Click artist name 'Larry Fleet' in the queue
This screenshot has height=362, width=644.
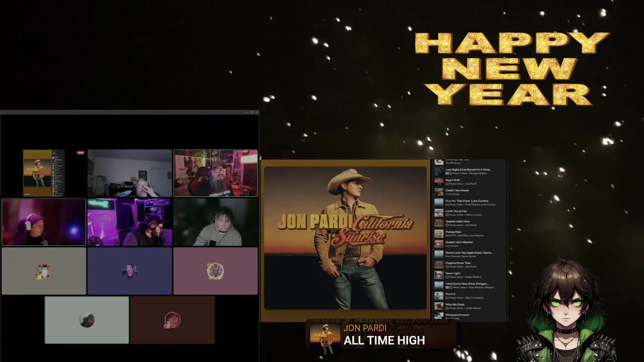pos(452,246)
